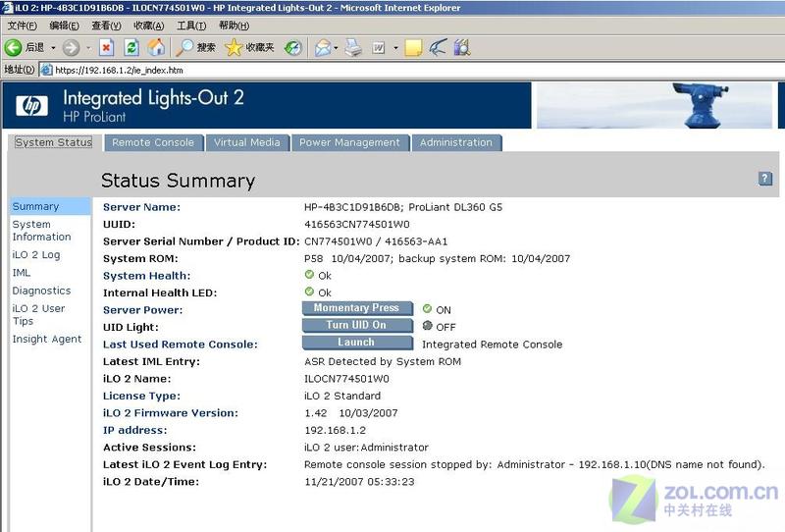Open iLO 2 Log in sidebar

pyautogui.click(x=36, y=254)
